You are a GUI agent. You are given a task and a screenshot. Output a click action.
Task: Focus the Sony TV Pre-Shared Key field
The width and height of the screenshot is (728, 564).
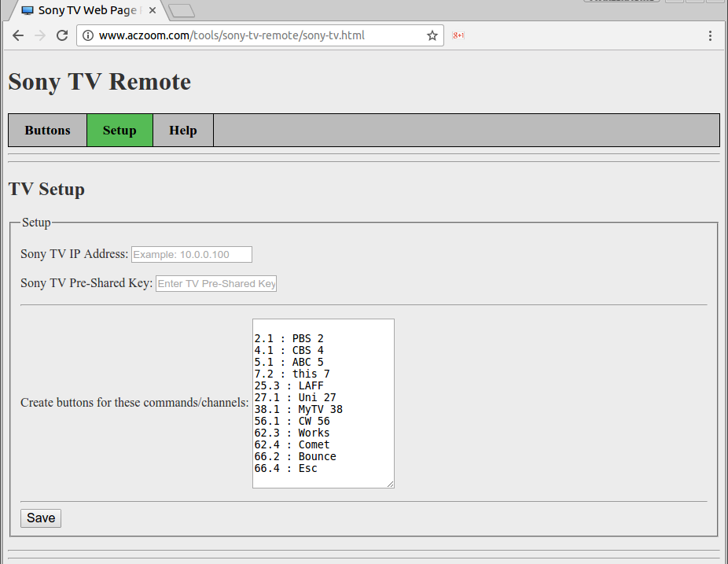[216, 283]
